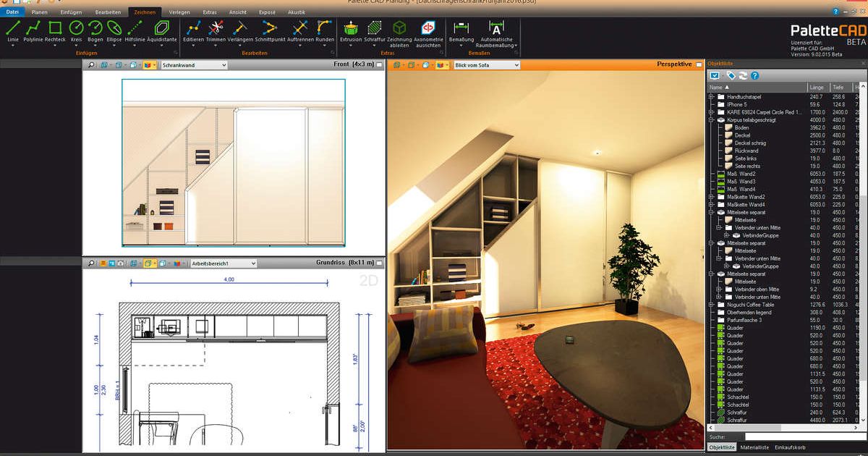Switch to the Verlegen ribbon tab

tap(179, 12)
